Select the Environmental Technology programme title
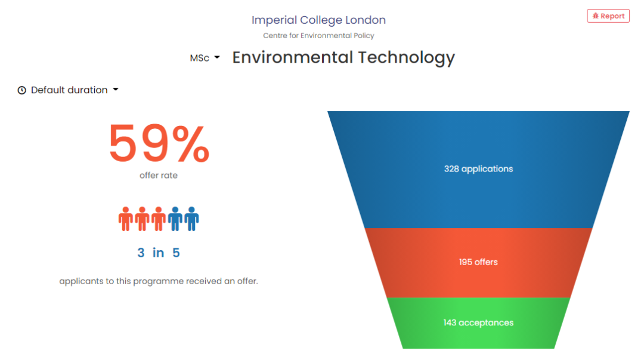The width and height of the screenshot is (644, 360). click(x=343, y=57)
